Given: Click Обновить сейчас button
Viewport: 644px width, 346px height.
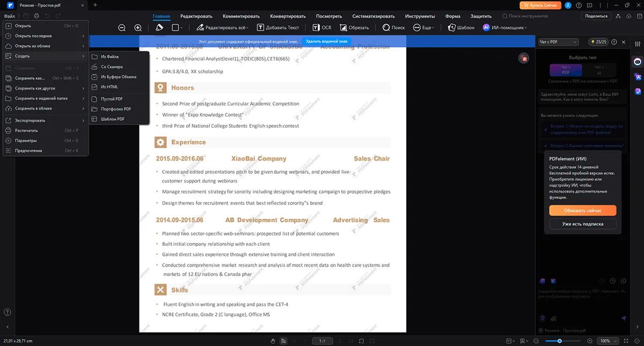Looking at the screenshot, I should point(583,210).
